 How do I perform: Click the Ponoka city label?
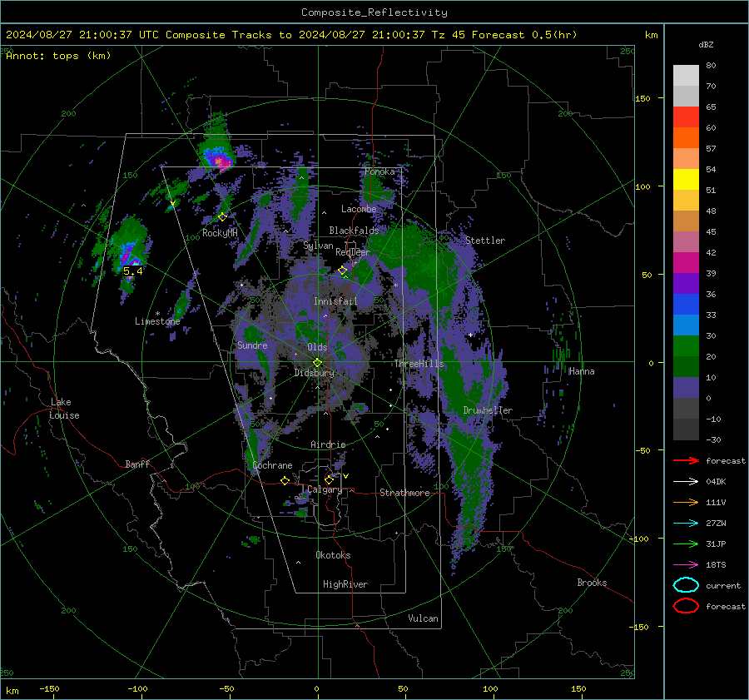tap(379, 171)
